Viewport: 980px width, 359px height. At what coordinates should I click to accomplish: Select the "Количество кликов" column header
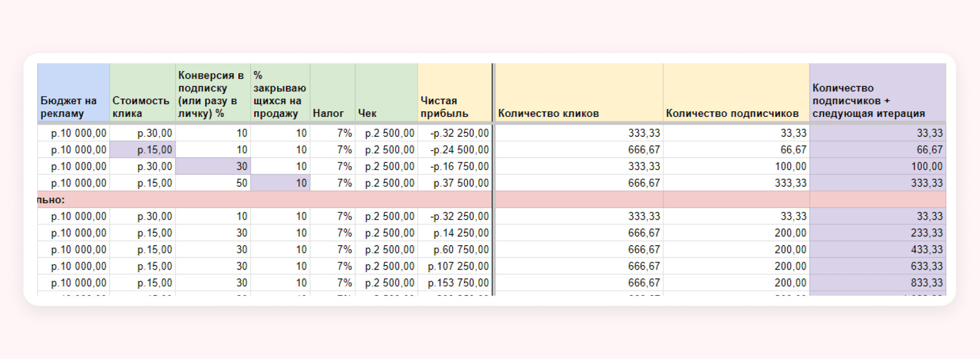coord(578,93)
